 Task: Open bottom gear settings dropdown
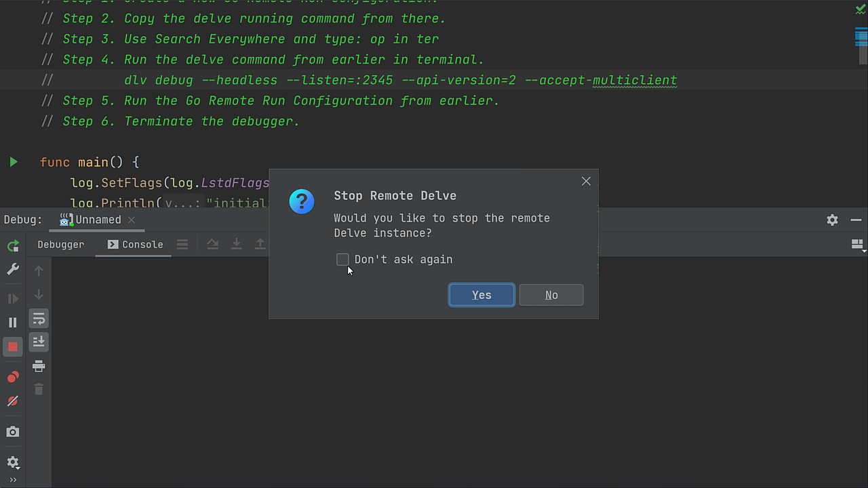[12, 462]
